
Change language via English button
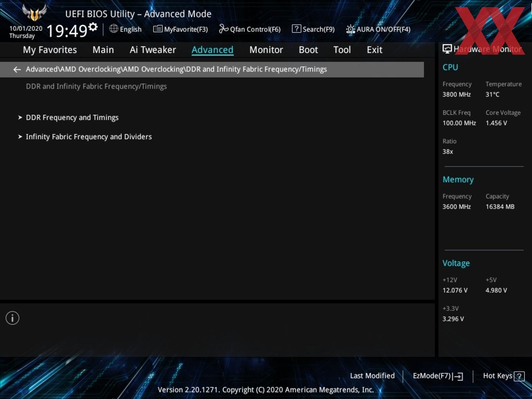coord(131,29)
